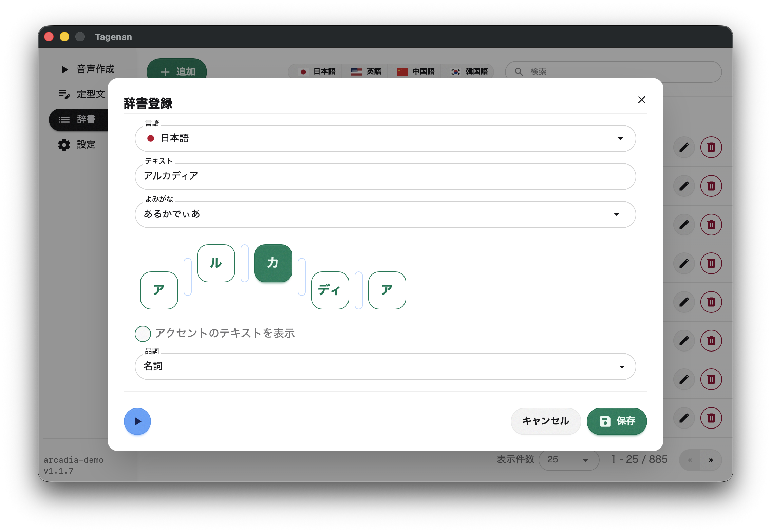Toggle accent on the カ mora
The width and height of the screenshot is (771, 532).
(273, 263)
